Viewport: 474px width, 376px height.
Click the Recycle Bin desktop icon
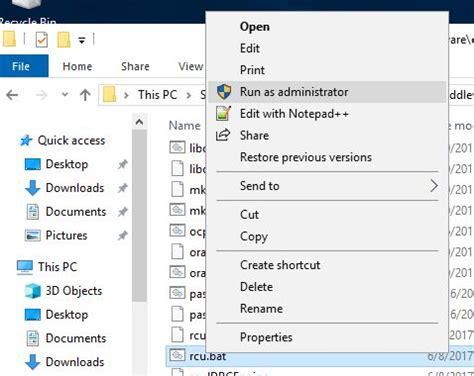[x=27, y=13]
